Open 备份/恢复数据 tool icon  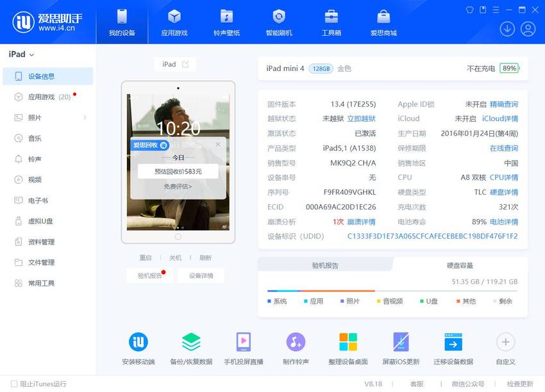click(191, 342)
